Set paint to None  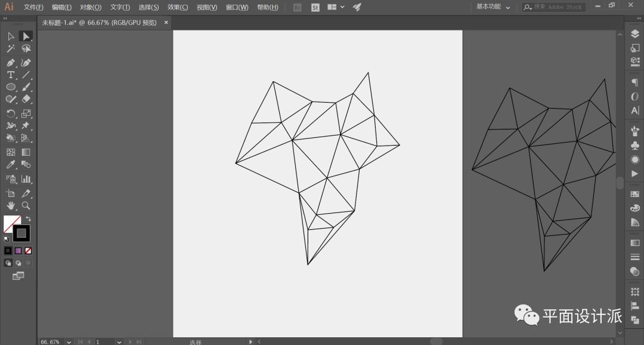28,251
